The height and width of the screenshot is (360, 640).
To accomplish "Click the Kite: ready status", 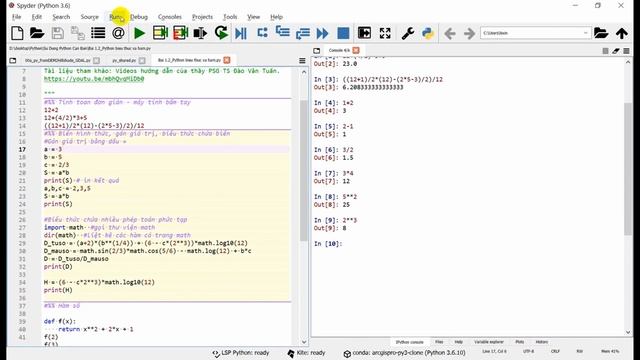I will pos(307,353).
